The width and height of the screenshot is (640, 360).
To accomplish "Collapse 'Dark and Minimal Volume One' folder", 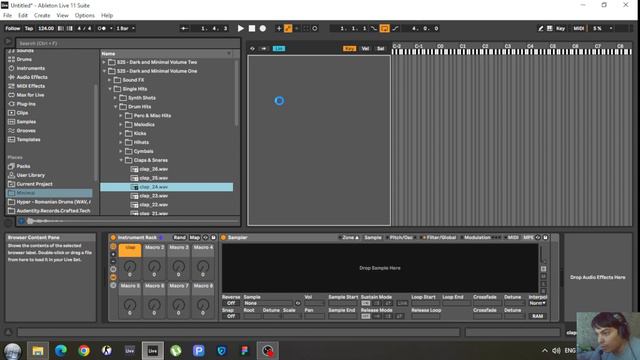I will [x=104, y=71].
